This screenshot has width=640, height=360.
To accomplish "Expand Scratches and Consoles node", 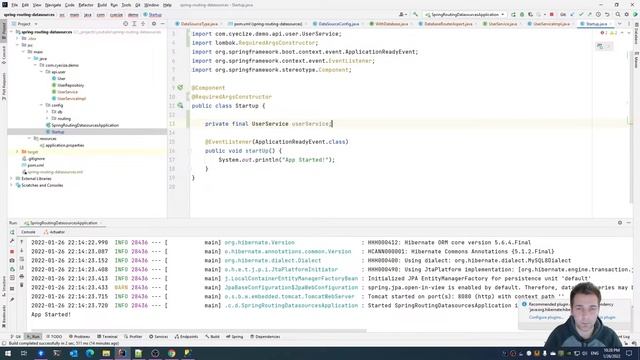I will (11, 185).
